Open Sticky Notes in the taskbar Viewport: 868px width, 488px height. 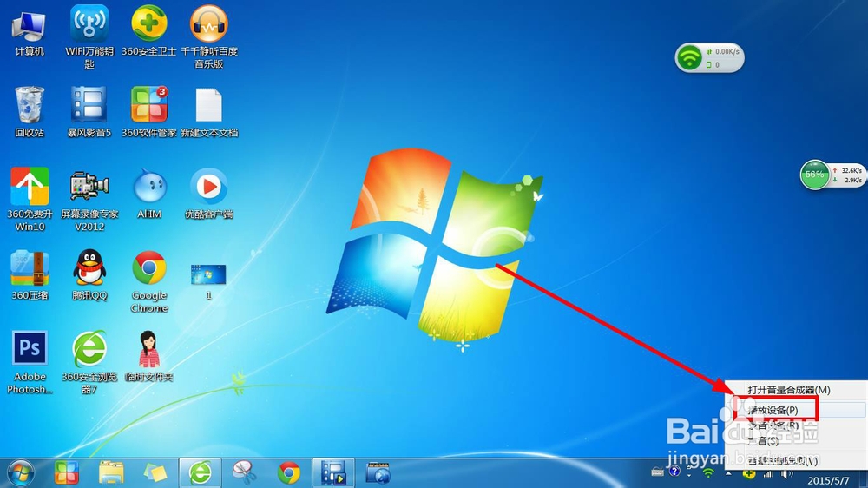[x=155, y=473]
